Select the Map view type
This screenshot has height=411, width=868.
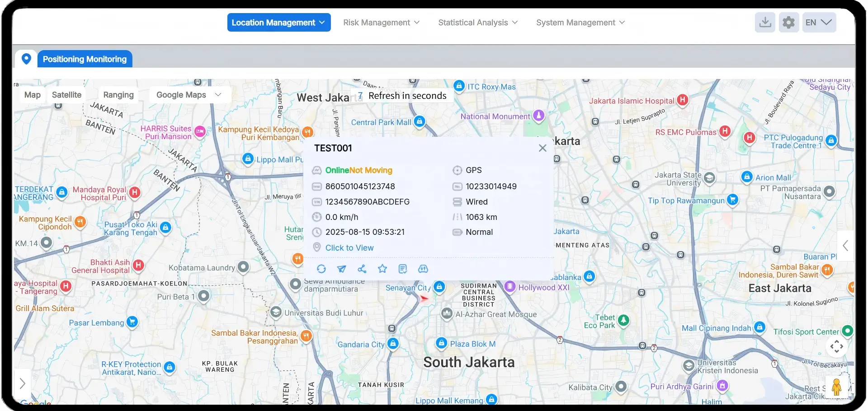(x=33, y=95)
